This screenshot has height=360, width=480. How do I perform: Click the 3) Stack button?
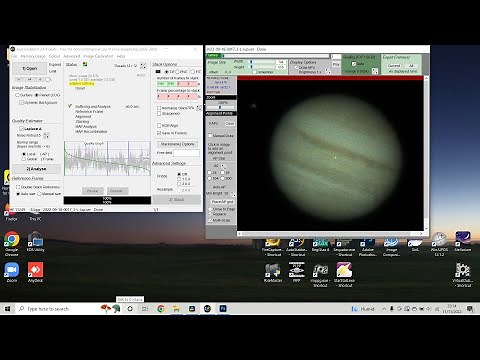click(176, 199)
